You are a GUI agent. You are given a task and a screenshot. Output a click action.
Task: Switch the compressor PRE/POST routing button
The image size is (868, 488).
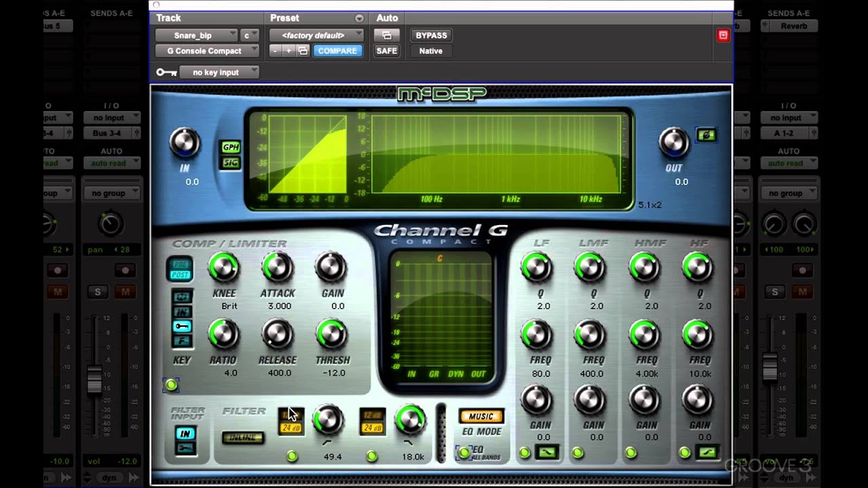coord(180,269)
